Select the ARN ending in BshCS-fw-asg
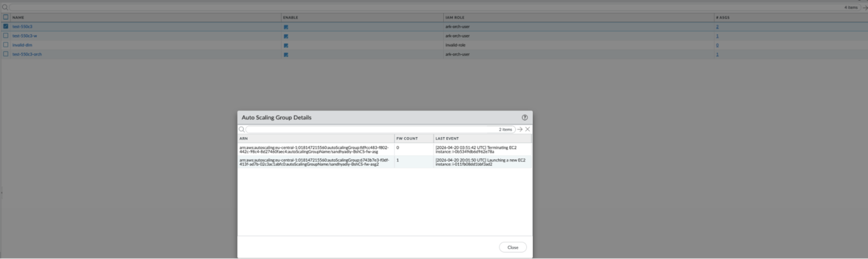This screenshot has height=259, width=868. point(314,150)
